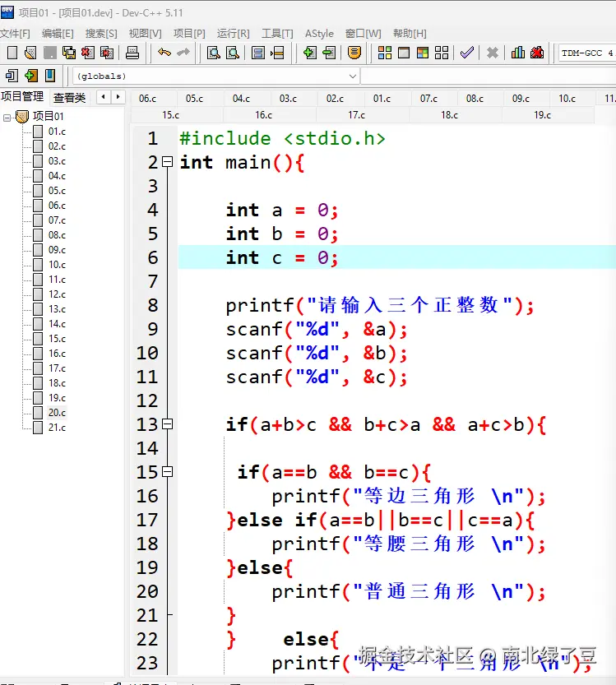Open the 运行[R] menu

[x=234, y=34]
